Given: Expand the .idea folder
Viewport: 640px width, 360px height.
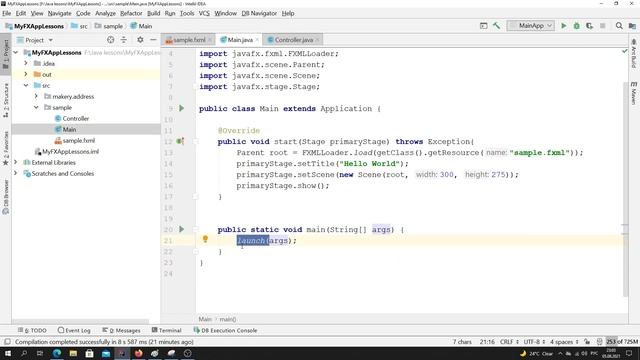Looking at the screenshot, I should [26, 63].
